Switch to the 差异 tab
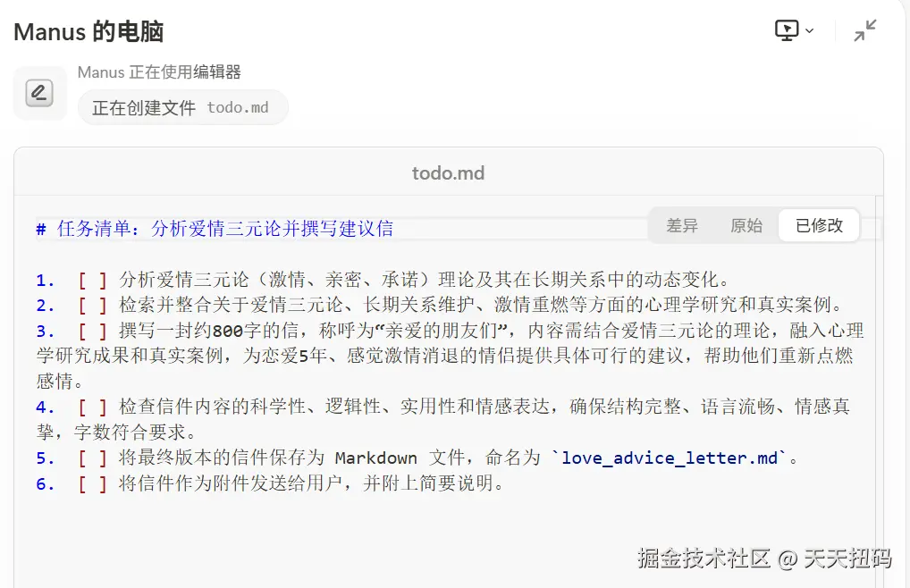The image size is (910, 588). (x=682, y=225)
